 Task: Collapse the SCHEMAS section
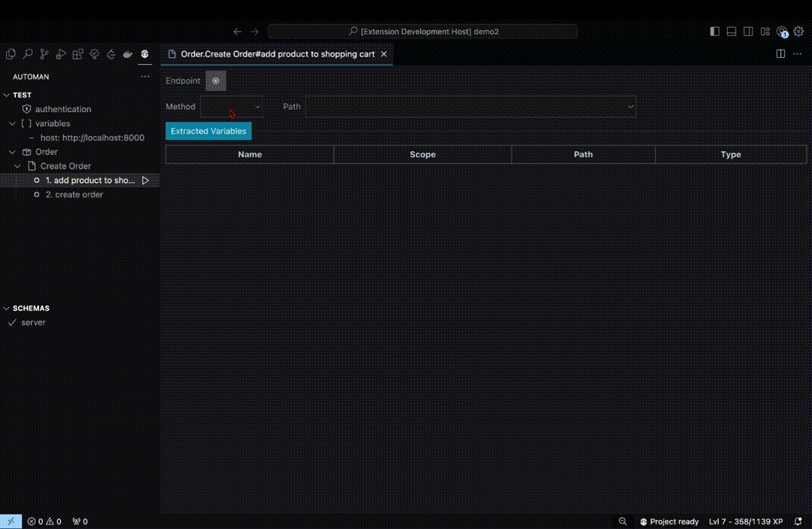pos(7,308)
